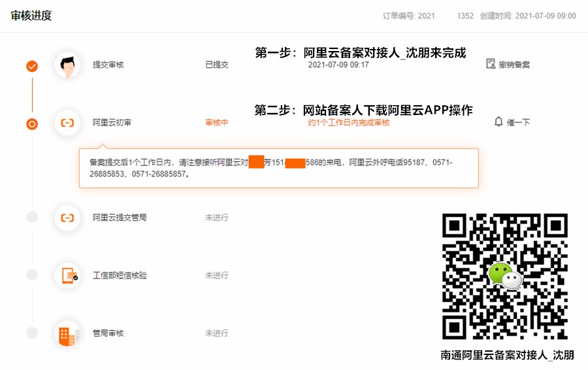Screen dimensions: 588x370
Task: Click the 提交审核 avatar icon
Action: pyautogui.click(x=67, y=65)
